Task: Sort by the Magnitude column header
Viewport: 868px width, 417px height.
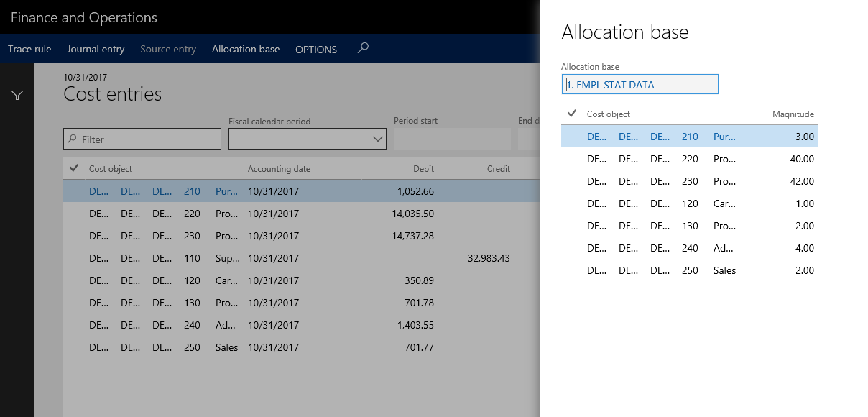Action: tap(793, 114)
